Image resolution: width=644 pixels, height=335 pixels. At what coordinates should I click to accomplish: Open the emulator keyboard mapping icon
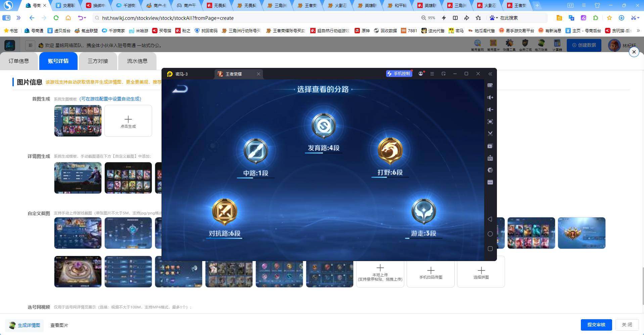(x=490, y=85)
